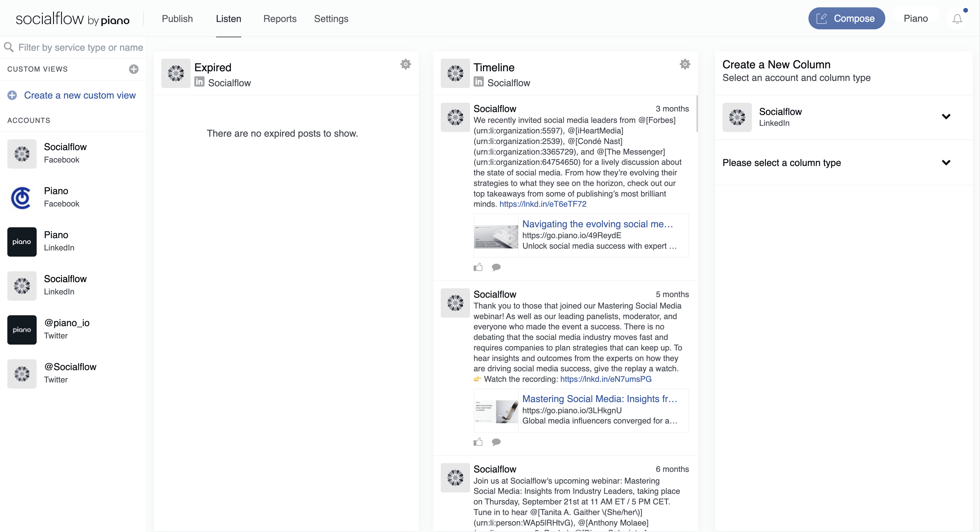Click the Socialflow avatar in Create a New Column

pyautogui.click(x=737, y=117)
